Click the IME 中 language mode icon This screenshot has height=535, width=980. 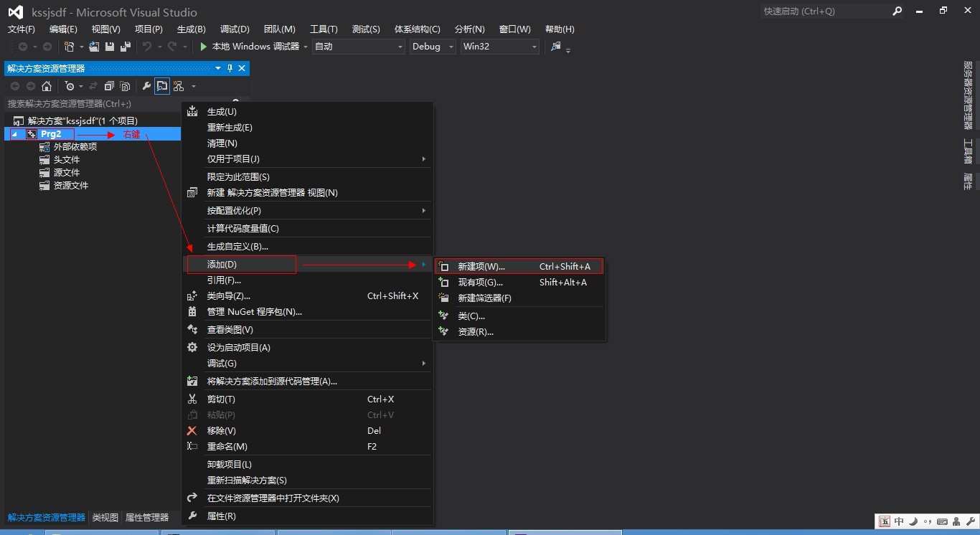pos(899,522)
